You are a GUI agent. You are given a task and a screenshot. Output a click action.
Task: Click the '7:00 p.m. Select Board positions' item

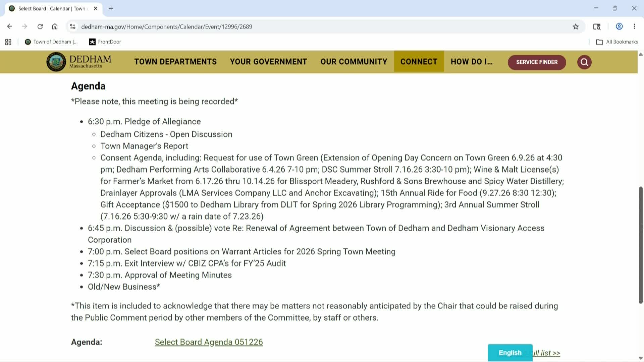point(241,251)
